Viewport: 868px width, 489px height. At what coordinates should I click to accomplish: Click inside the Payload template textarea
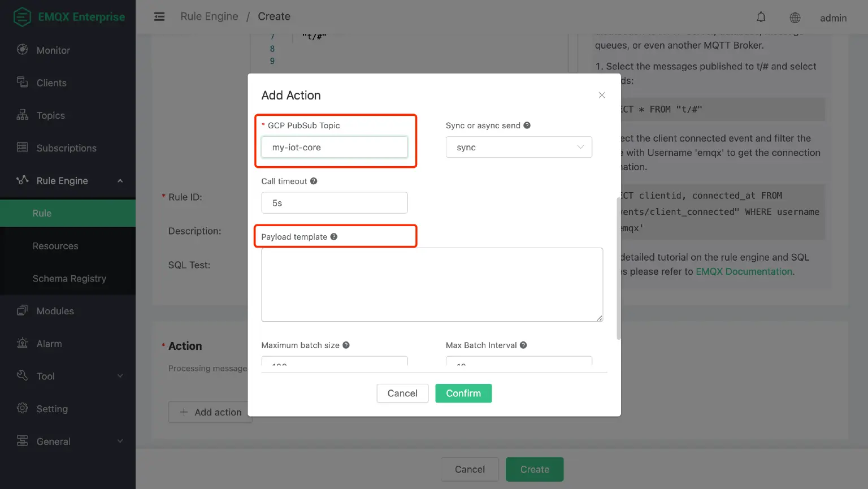coord(432,284)
